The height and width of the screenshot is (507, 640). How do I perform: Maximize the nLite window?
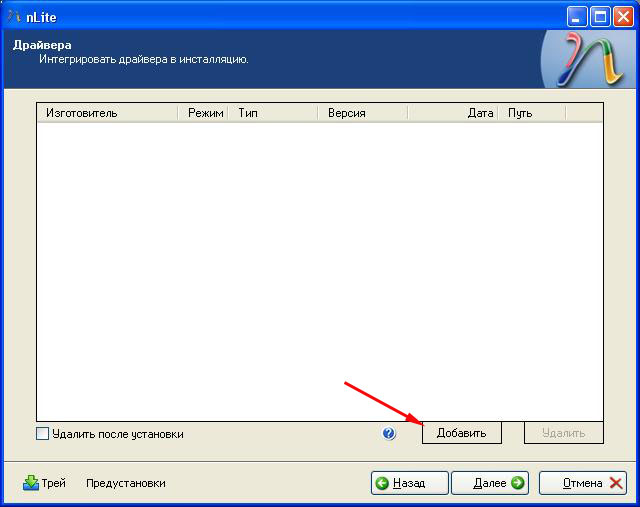point(600,17)
